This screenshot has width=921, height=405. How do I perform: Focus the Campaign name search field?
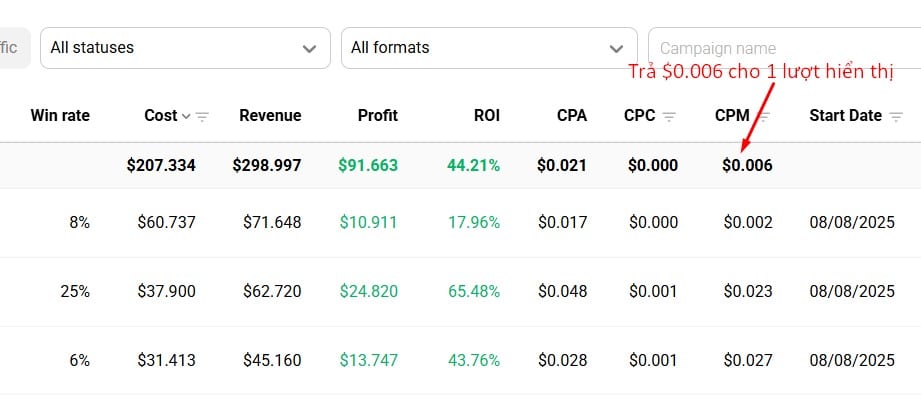[x=783, y=48]
